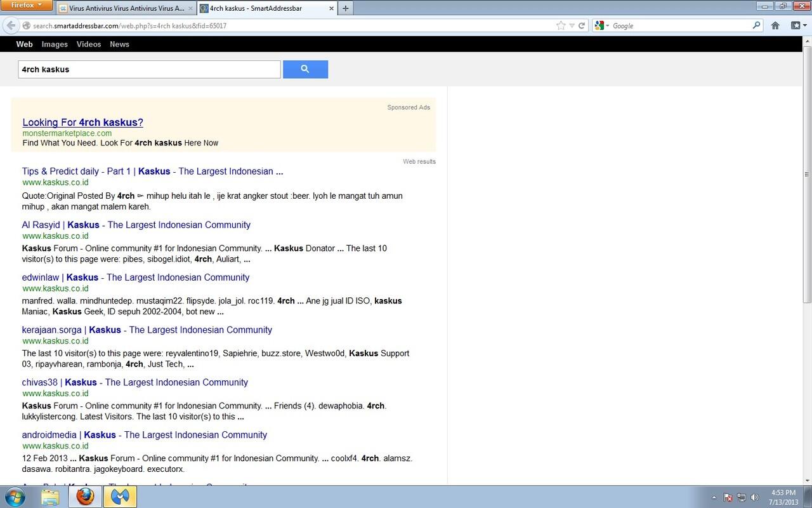The height and width of the screenshot is (508, 812).
Task: Open the sponsored Looking For 4rch kaskus link
Action: (x=82, y=123)
